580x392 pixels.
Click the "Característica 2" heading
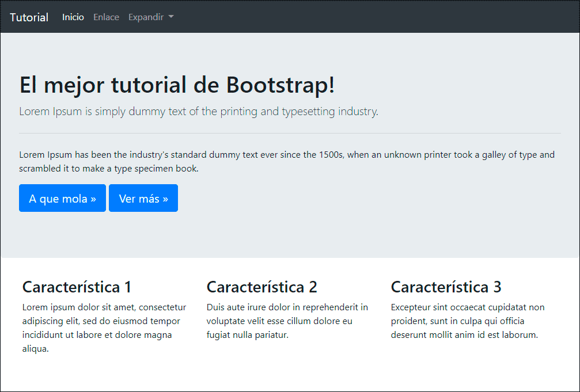click(261, 287)
